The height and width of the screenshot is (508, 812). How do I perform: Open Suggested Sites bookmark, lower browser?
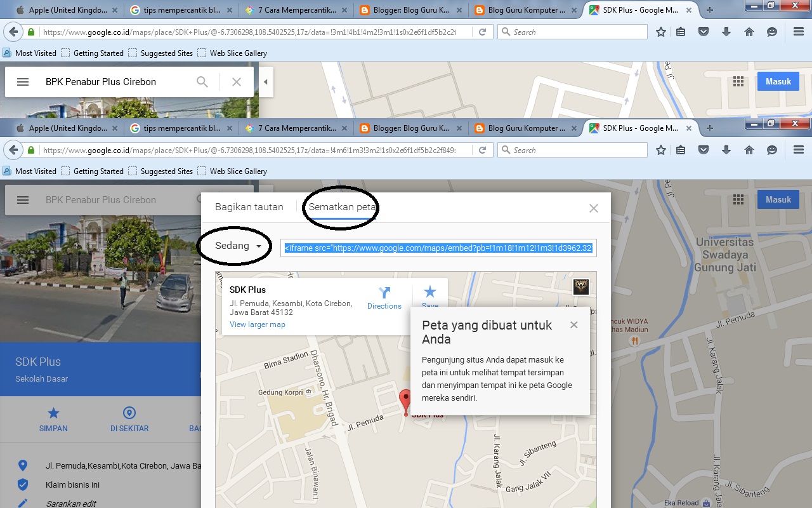pyautogui.click(x=160, y=171)
